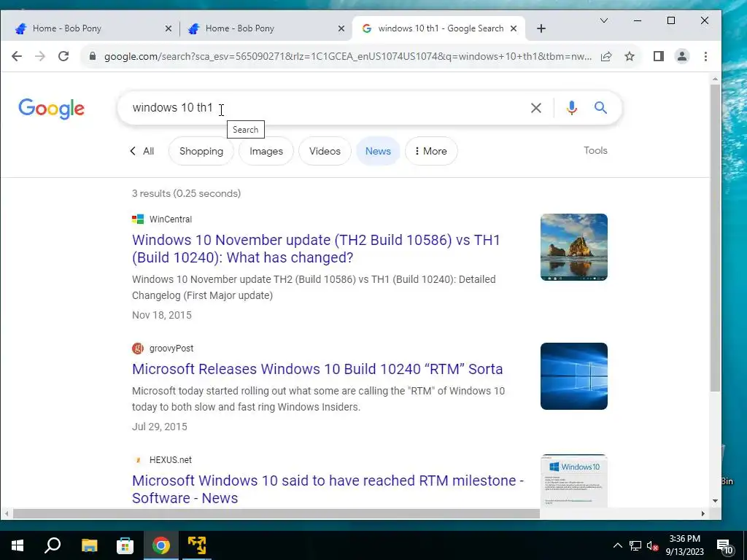Image resolution: width=747 pixels, height=560 pixels.
Task: Click the vertical scrollbar down arrow
Action: click(715, 500)
